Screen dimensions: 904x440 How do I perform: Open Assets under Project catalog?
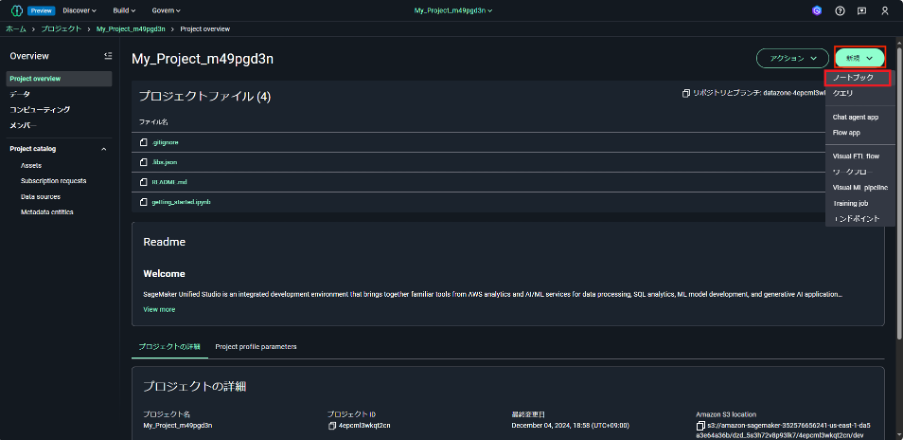click(x=31, y=166)
